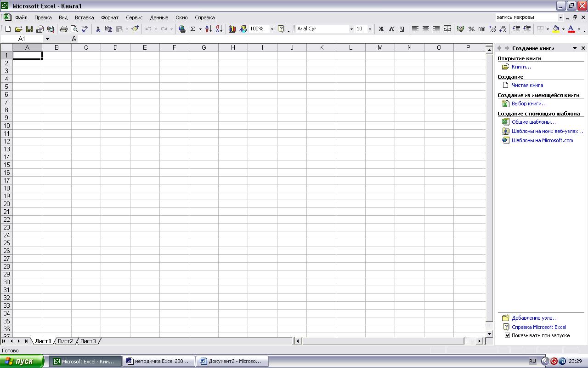Open the task pane 'Создание книги' menu arrow

(x=574, y=48)
